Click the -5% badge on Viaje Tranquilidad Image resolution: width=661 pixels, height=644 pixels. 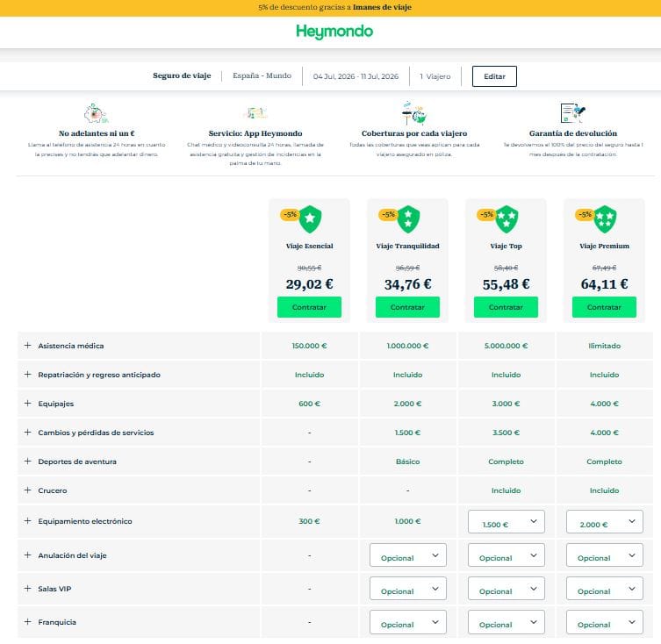[388, 215]
